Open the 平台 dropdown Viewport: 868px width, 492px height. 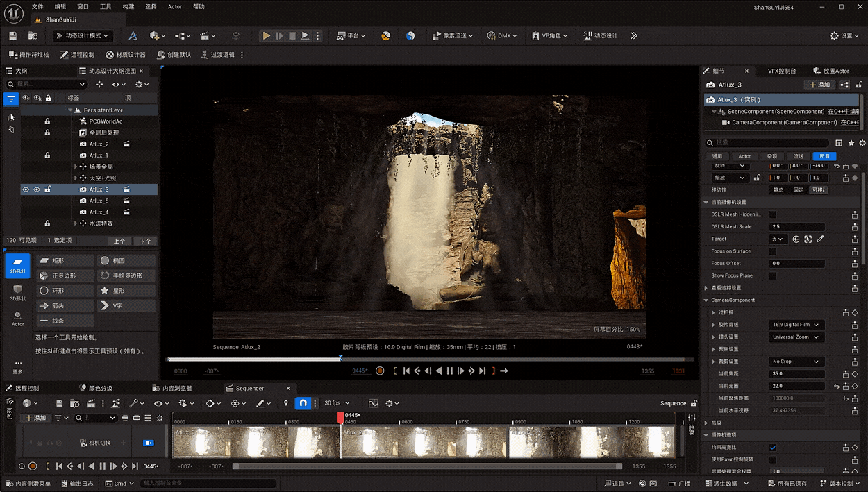point(351,35)
